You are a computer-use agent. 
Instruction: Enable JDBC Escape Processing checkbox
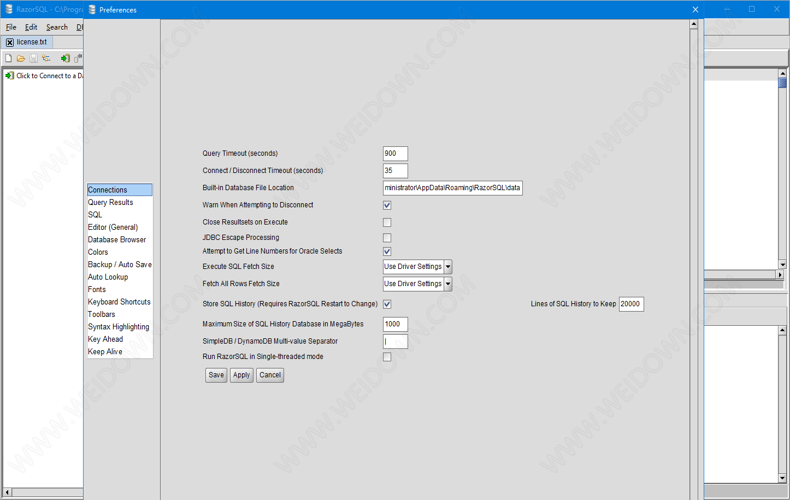(387, 237)
